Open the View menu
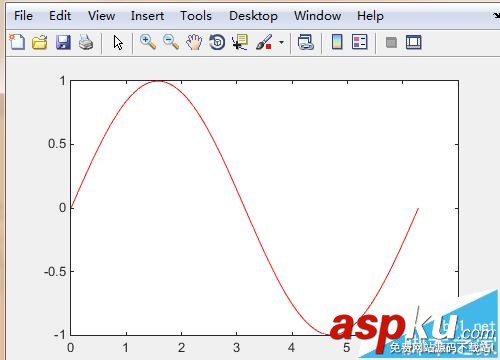500x360 pixels. click(x=101, y=16)
